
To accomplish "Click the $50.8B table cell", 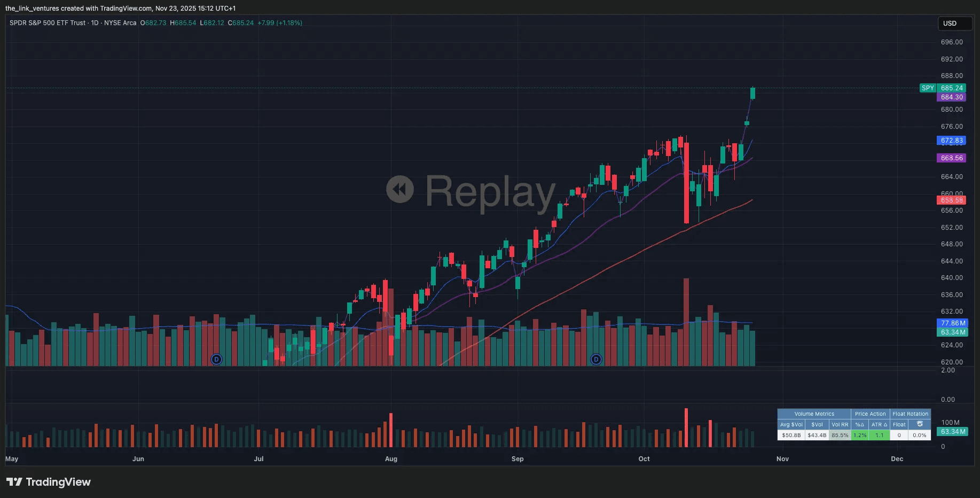I will coord(791,435).
